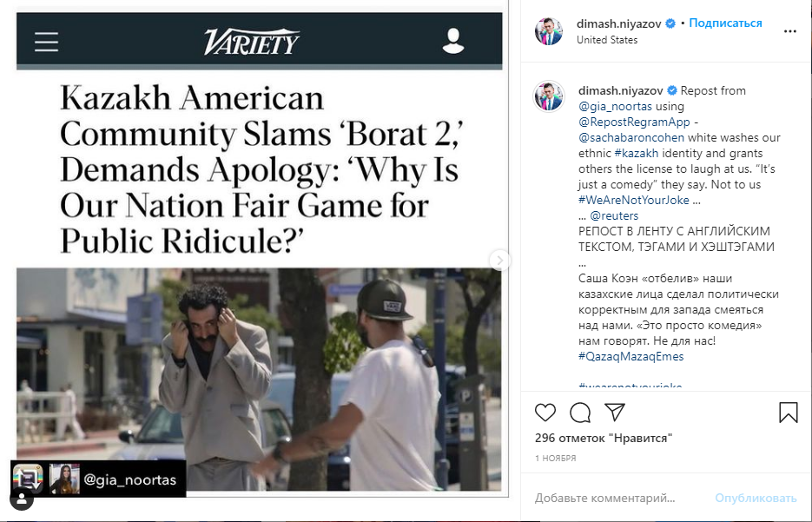Open @RepostRegramApp link

(x=634, y=122)
